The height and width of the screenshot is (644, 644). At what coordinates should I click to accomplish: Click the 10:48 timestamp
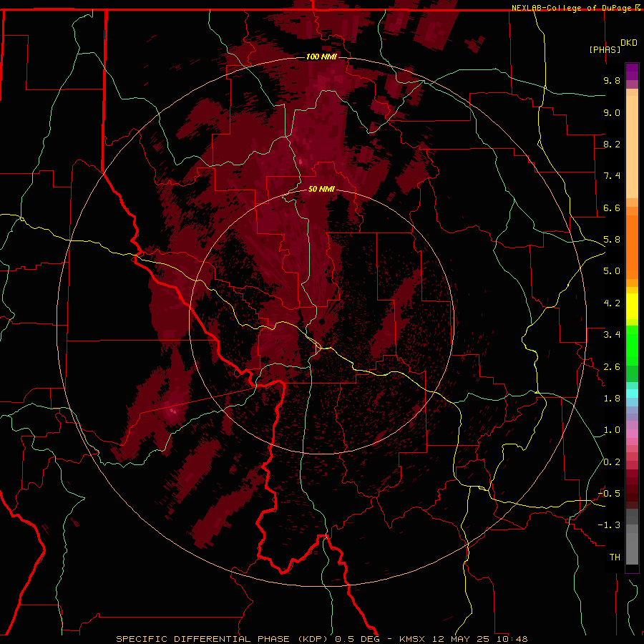click(512, 639)
